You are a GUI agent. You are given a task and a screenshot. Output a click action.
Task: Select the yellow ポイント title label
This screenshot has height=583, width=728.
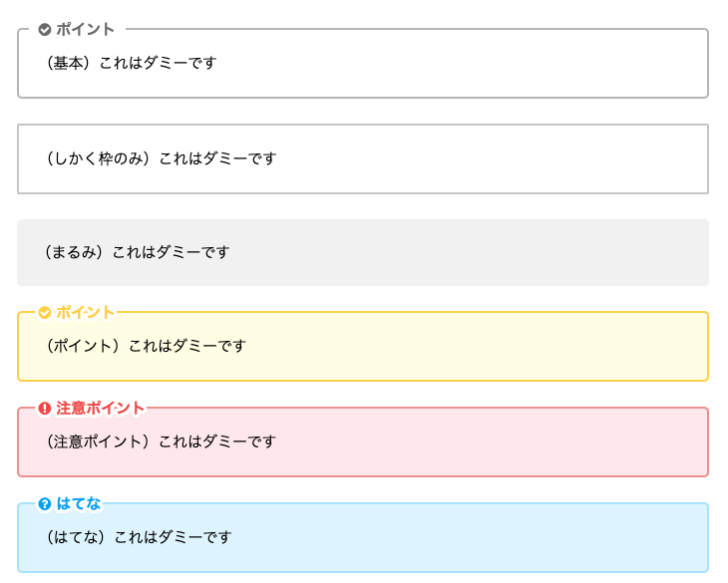(86, 313)
